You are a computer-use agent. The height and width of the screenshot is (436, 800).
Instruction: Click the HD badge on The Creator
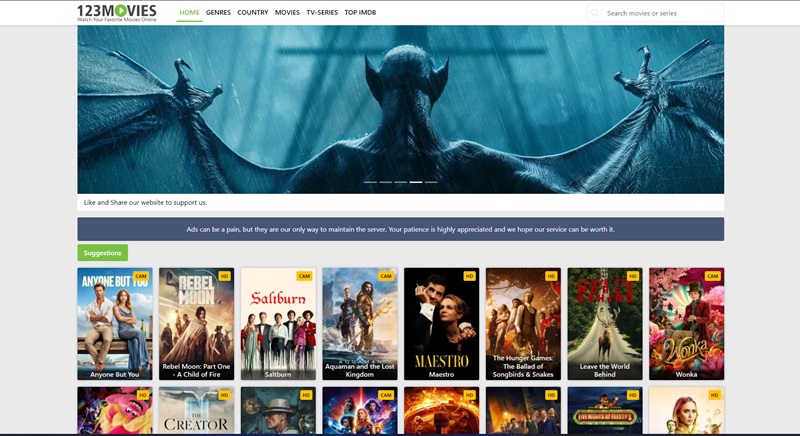pos(224,395)
